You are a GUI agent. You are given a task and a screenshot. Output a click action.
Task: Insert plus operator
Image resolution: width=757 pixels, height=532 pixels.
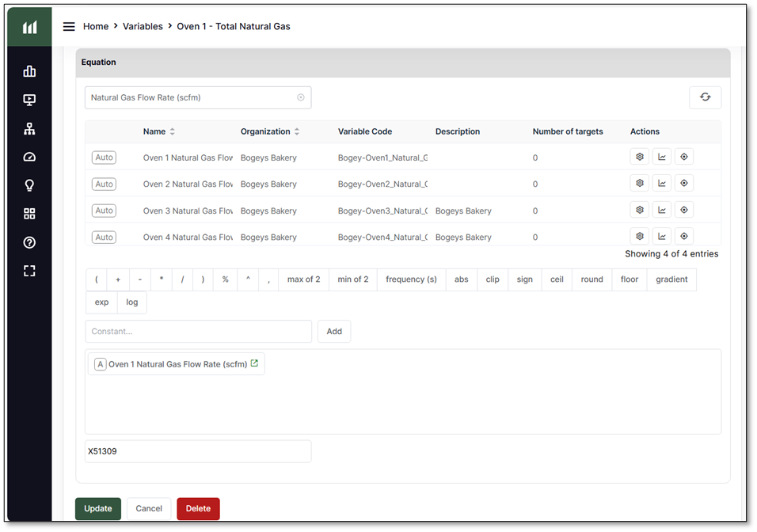[118, 279]
